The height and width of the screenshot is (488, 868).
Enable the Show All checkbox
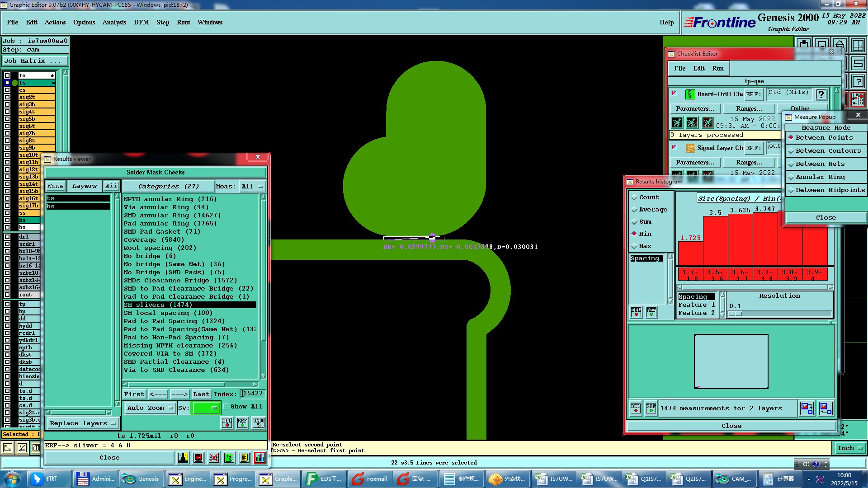pyautogui.click(x=226, y=407)
